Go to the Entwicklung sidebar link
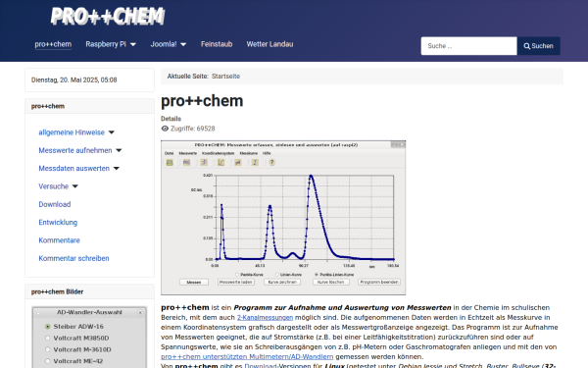Screen dimensions: 588x368 tap(58, 223)
